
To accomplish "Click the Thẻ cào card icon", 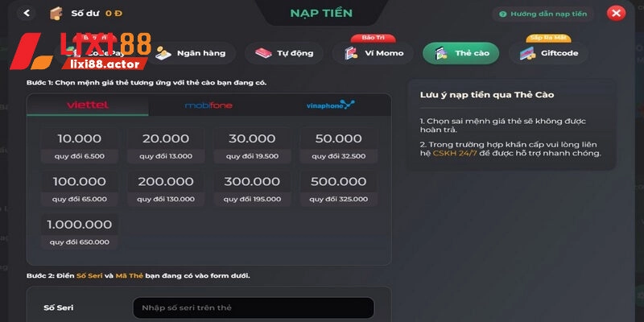I will pyautogui.click(x=440, y=54).
